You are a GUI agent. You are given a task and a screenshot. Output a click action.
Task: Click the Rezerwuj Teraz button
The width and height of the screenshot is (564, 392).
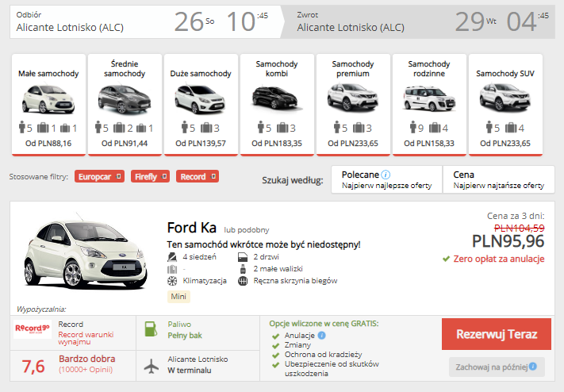click(x=497, y=334)
